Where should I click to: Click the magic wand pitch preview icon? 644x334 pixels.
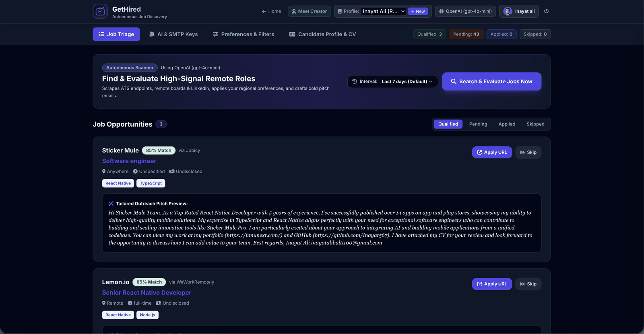click(x=111, y=204)
